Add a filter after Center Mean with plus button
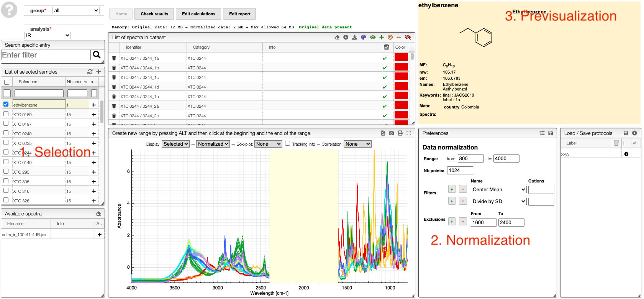 tap(452, 189)
